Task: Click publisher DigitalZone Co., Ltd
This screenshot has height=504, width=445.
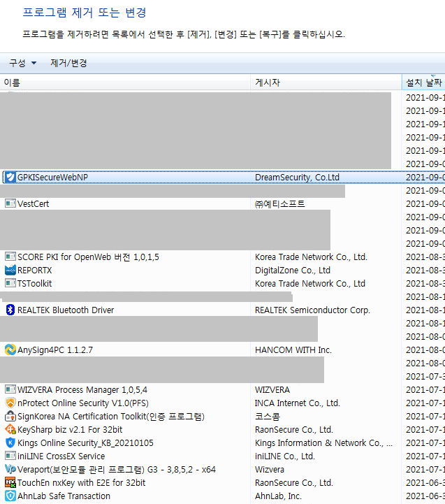Action: (x=293, y=271)
